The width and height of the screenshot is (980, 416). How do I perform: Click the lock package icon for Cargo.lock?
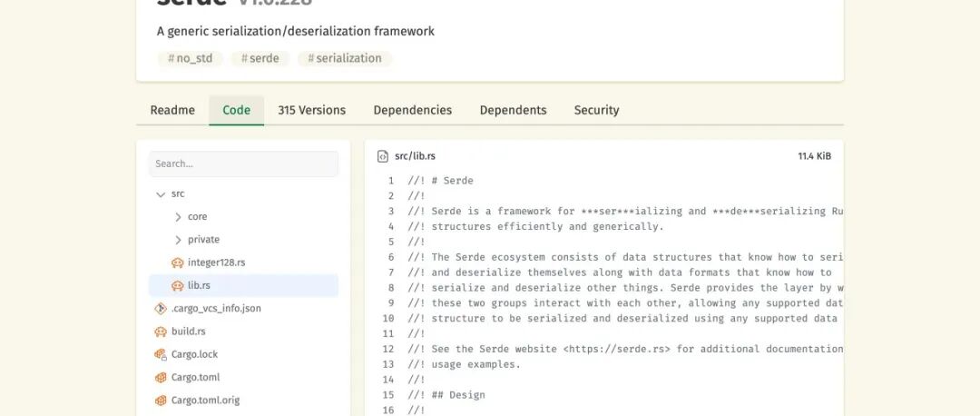click(x=161, y=355)
